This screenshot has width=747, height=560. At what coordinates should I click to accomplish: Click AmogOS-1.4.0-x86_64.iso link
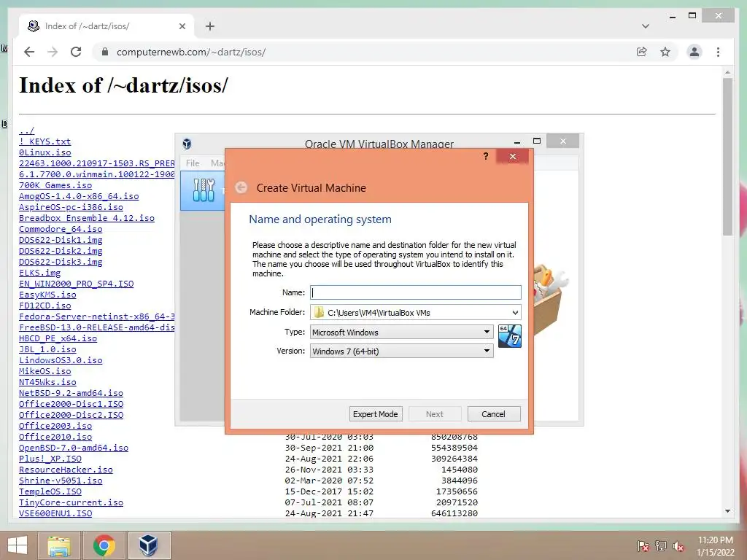click(79, 196)
